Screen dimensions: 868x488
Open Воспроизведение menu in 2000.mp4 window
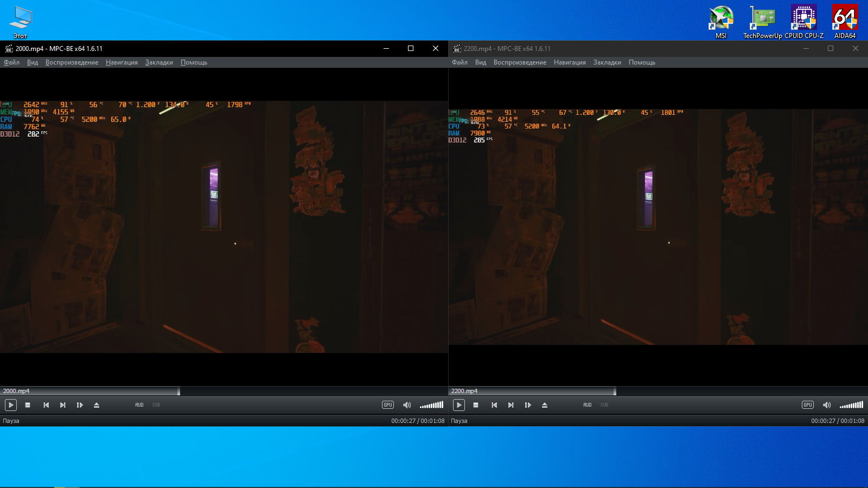(72, 62)
